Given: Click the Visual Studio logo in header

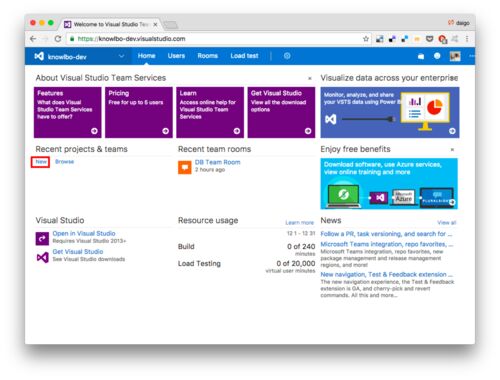Looking at the screenshot, I should pos(39,56).
